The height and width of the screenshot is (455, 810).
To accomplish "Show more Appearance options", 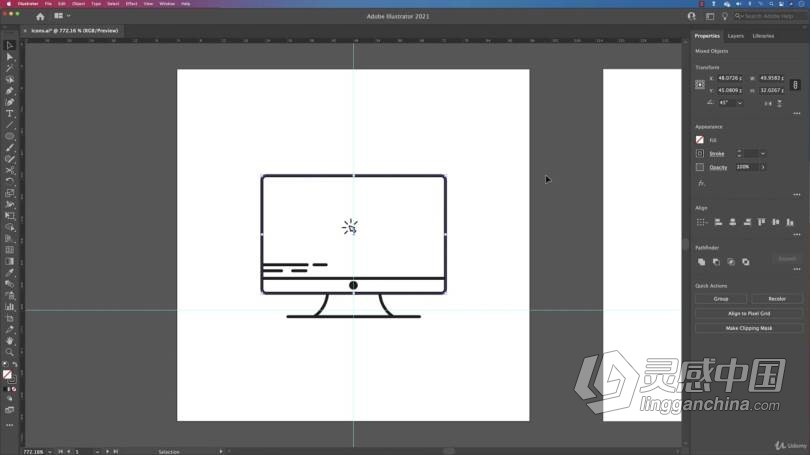I will click(x=797, y=195).
